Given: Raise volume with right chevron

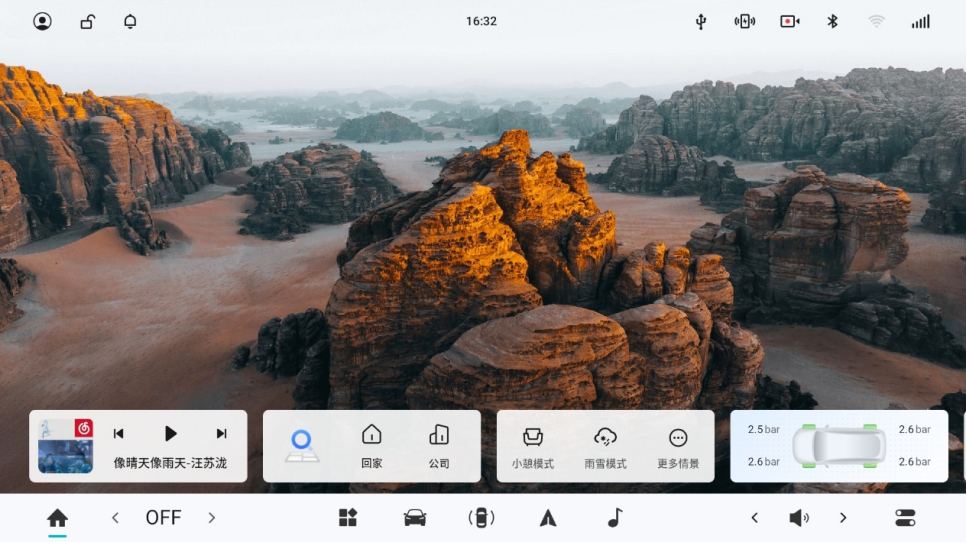Looking at the screenshot, I should [x=843, y=517].
